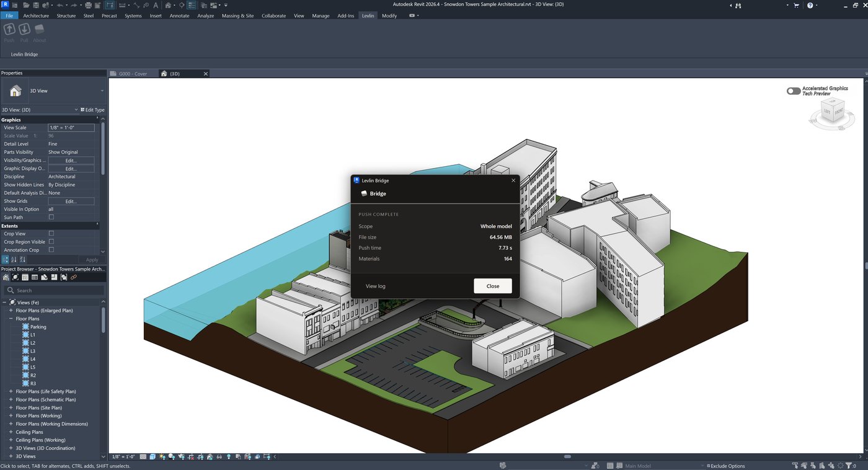Click Edit button for Graphic Display Options
868x470 pixels.
click(x=71, y=169)
